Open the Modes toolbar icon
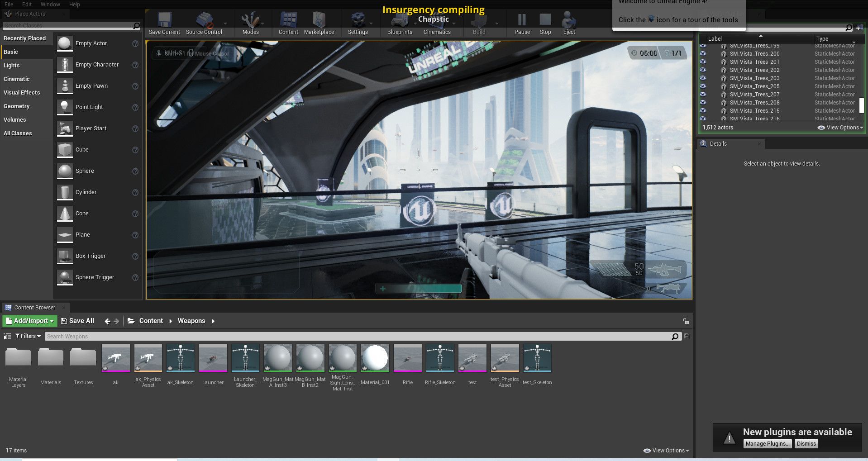 click(x=250, y=20)
